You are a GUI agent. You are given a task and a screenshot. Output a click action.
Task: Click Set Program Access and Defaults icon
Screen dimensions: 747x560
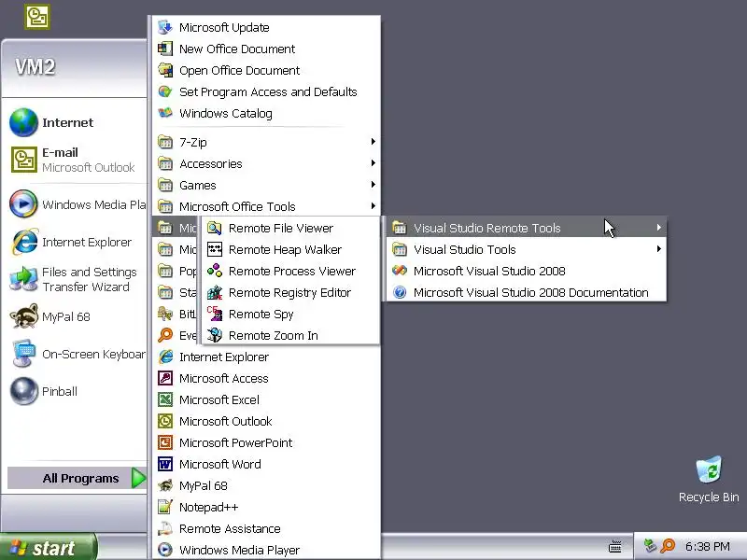[x=165, y=91]
